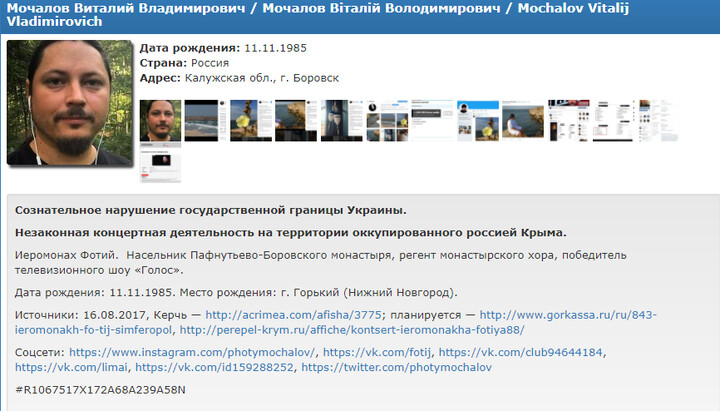Visit the Instagram photymochalov link

(191, 353)
